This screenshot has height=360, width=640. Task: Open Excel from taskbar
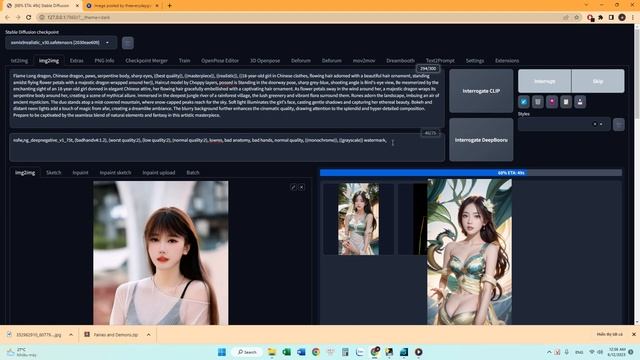(x=287, y=352)
